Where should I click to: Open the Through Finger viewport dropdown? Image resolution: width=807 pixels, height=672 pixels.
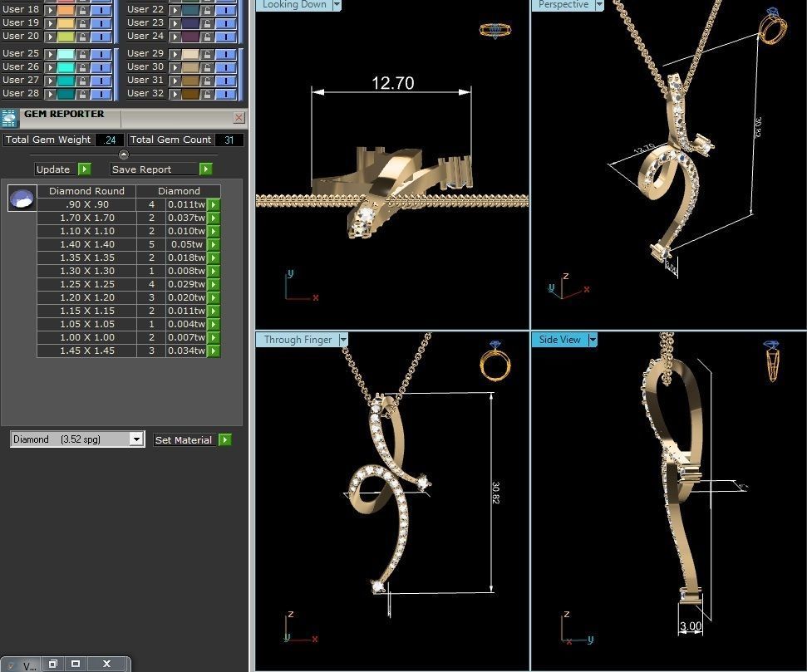(x=343, y=340)
